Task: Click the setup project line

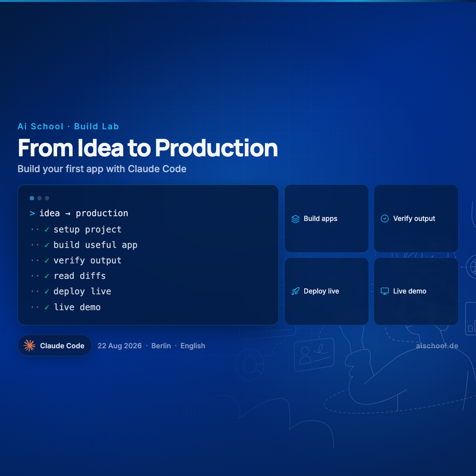Action: tap(87, 230)
